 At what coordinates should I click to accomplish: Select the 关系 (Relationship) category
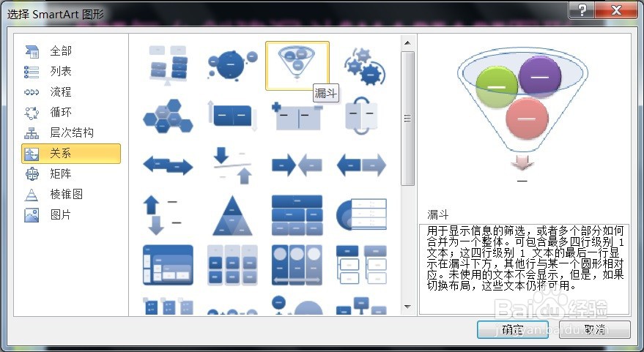[71, 154]
